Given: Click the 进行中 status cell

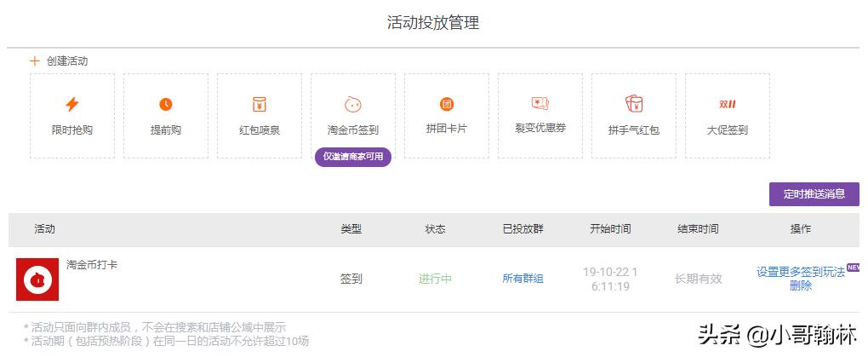Looking at the screenshot, I should 435,279.
